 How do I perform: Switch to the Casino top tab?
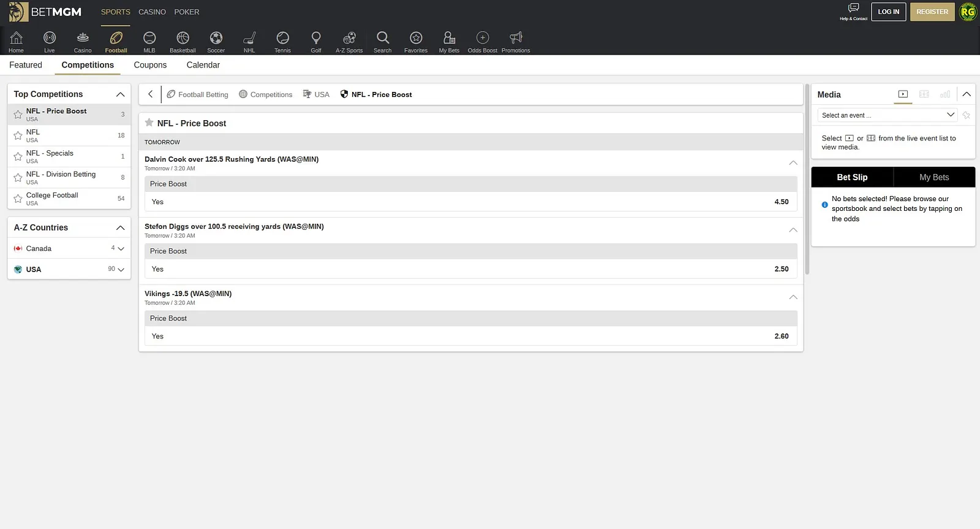[x=152, y=12]
